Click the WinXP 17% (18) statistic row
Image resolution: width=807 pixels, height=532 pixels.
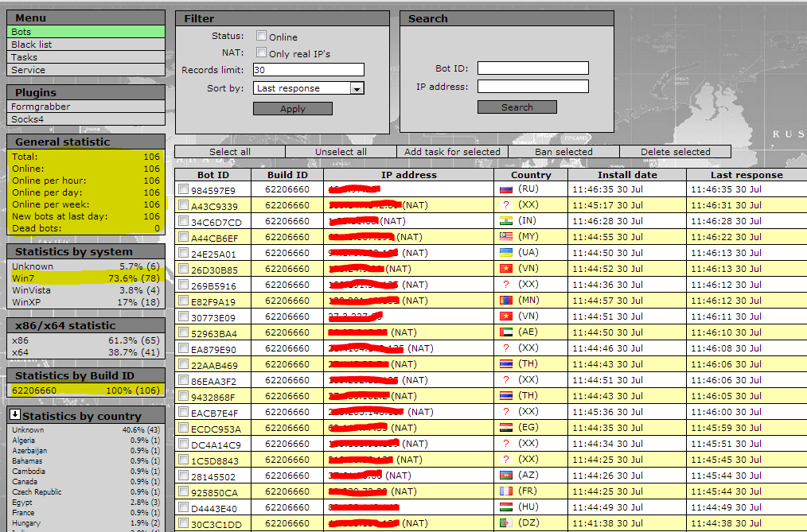coord(86,302)
